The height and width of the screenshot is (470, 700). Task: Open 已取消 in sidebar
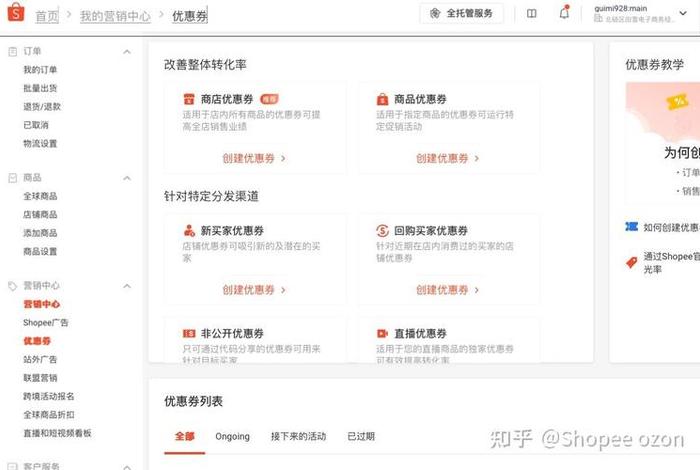point(36,125)
